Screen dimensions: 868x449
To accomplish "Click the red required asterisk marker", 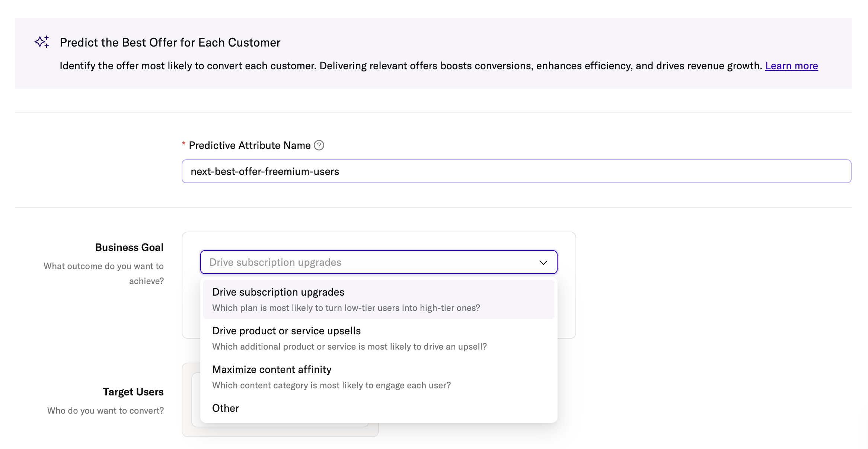I will (x=184, y=144).
